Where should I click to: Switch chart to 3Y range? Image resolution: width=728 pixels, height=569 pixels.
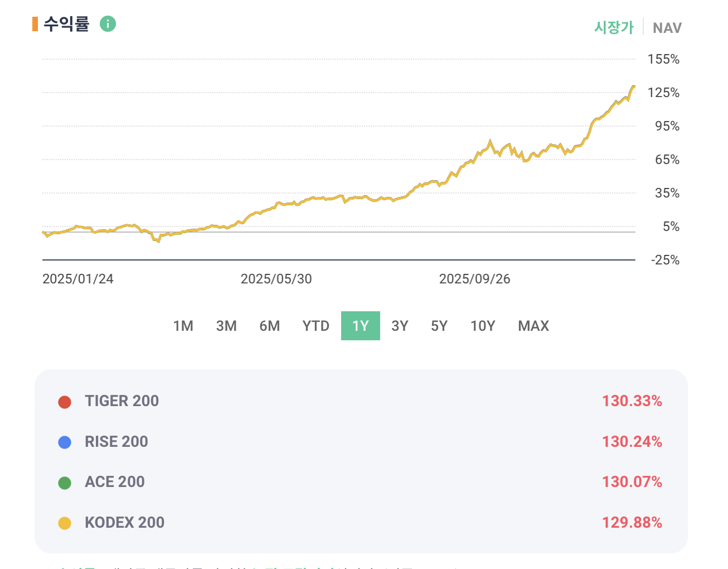click(400, 326)
